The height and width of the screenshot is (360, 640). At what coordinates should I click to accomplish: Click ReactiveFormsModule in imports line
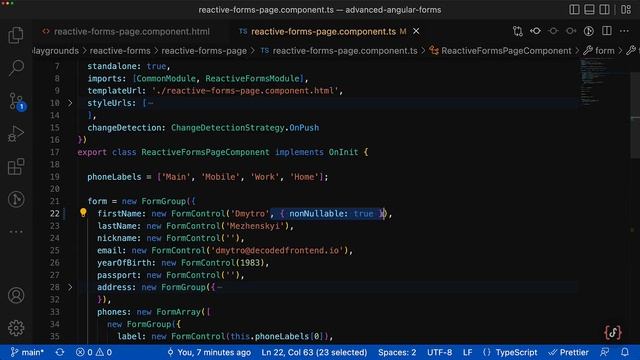[252, 78]
